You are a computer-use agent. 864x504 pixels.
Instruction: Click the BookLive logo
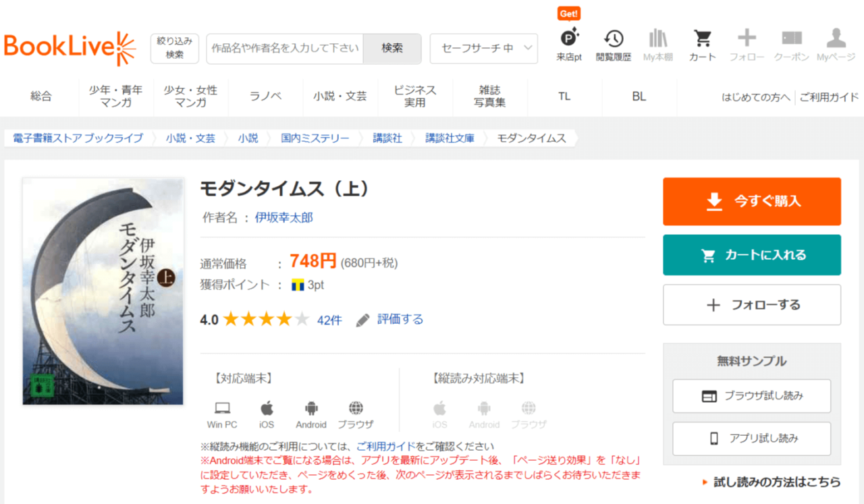coord(70,48)
